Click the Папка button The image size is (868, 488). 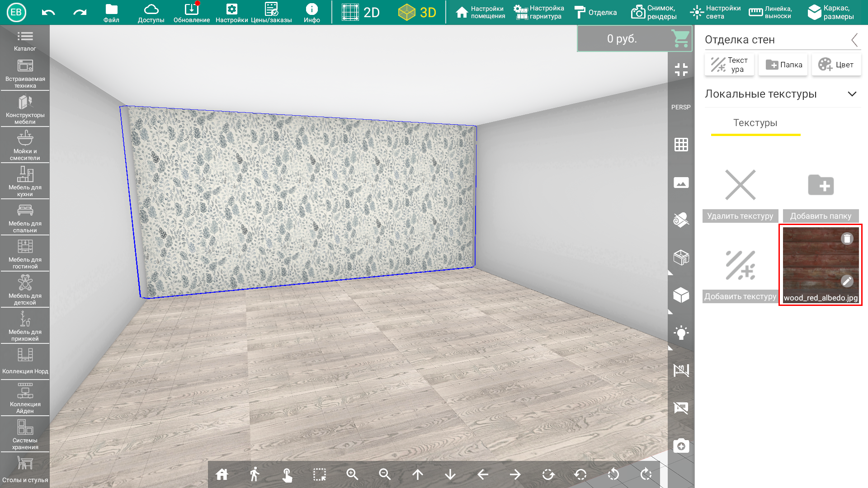click(783, 65)
